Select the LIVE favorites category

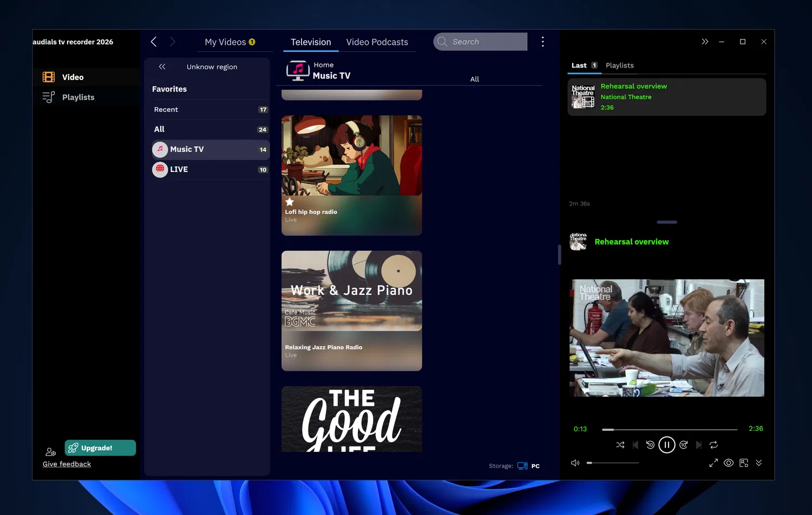pos(211,169)
